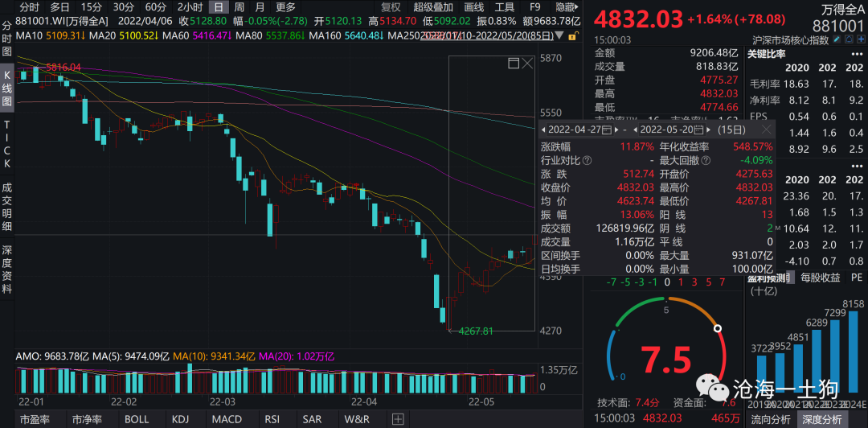Click the pencil edit icon beside 沪深市场核心指数
The height and width of the screenshot is (428, 868).
pyautogui.click(x=836, y=40)
